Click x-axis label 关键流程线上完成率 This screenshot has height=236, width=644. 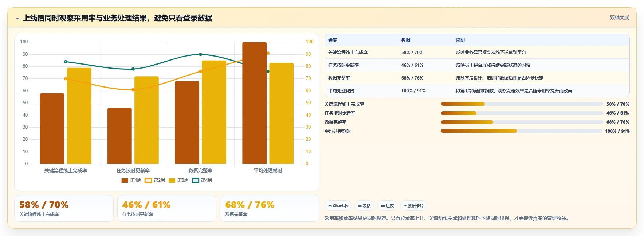[x=66, y=170]
